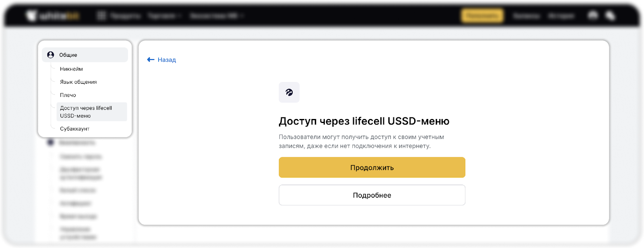Click the first blurred link after the yellow header button
The image size is (644, 248).
(x=526, y=16)
